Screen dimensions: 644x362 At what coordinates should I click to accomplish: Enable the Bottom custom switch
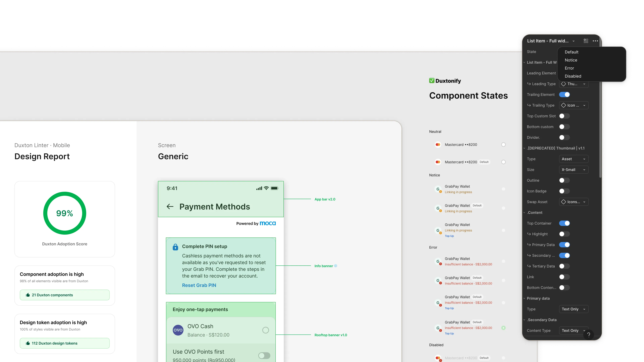[565, 127]
